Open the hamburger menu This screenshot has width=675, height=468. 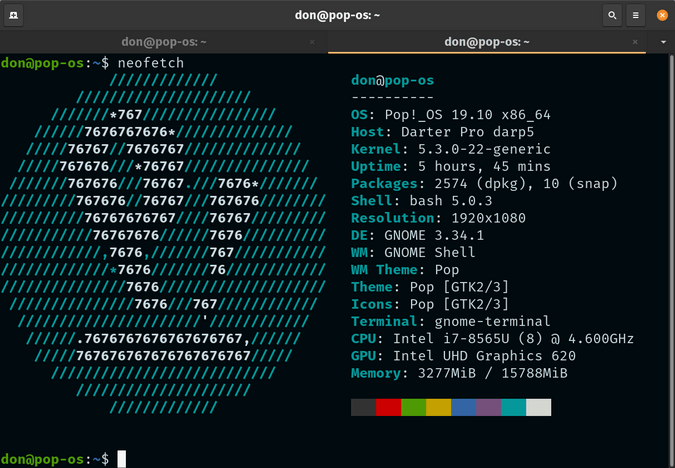pyautogui.click(x=636, y=16)
